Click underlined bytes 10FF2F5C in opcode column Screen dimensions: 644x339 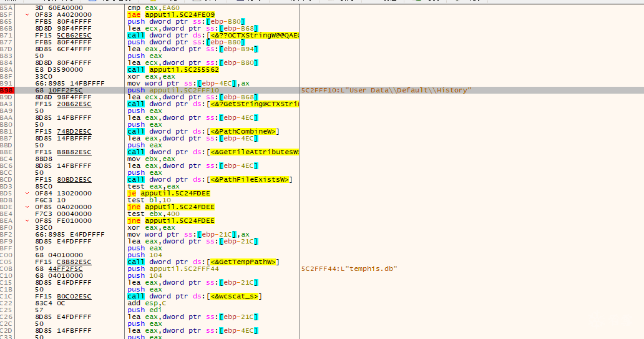[69, 91]
